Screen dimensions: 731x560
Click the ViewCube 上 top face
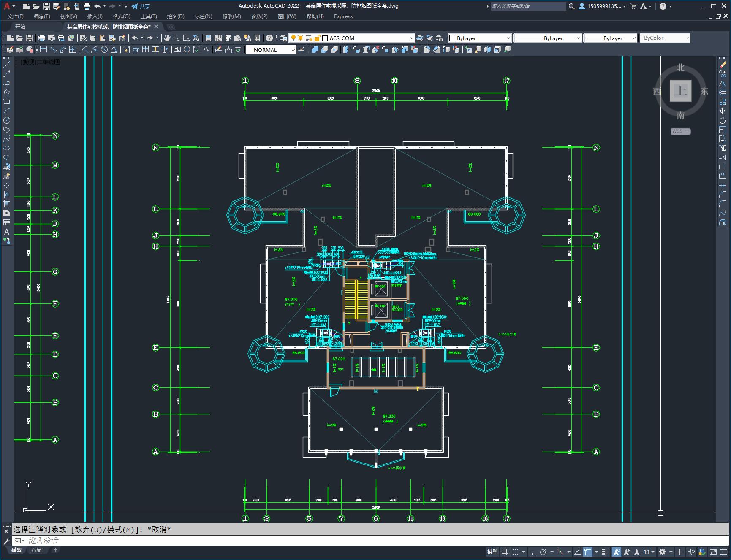[680, 91]
